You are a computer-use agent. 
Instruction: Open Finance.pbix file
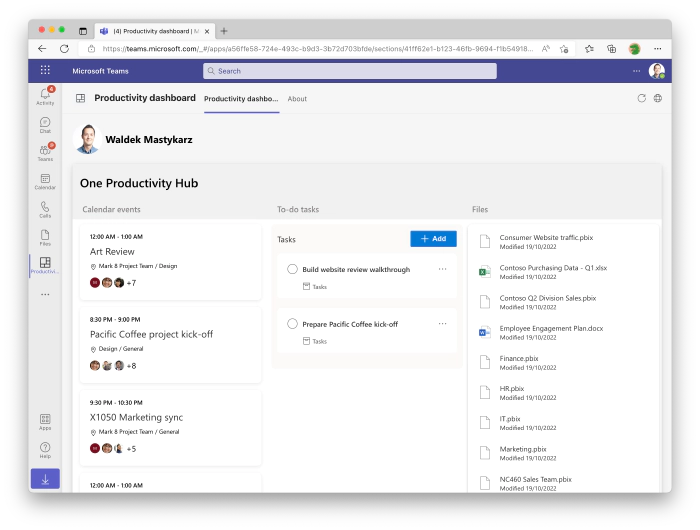click(519, 358)
